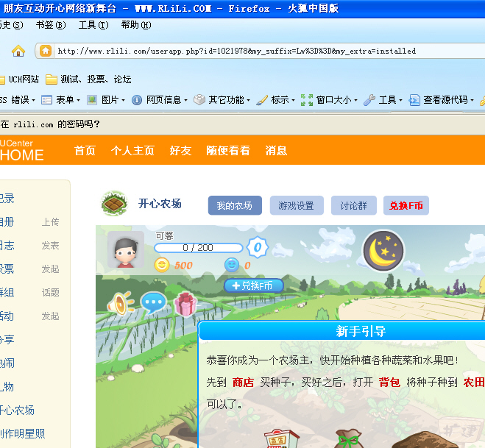The height and width of the screenshot is (448, 485).
Task: Expand the 表单 dropdown arrow
Action: click(78, 100)
